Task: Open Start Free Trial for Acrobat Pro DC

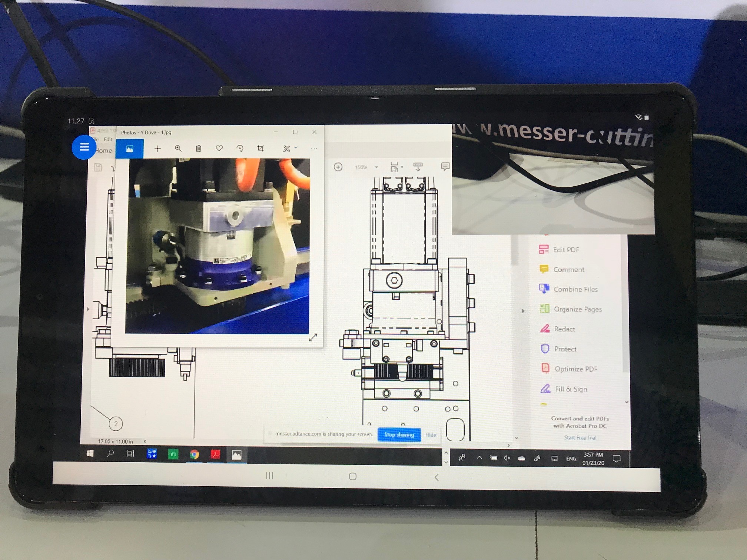Action: (x=580, y=437)
